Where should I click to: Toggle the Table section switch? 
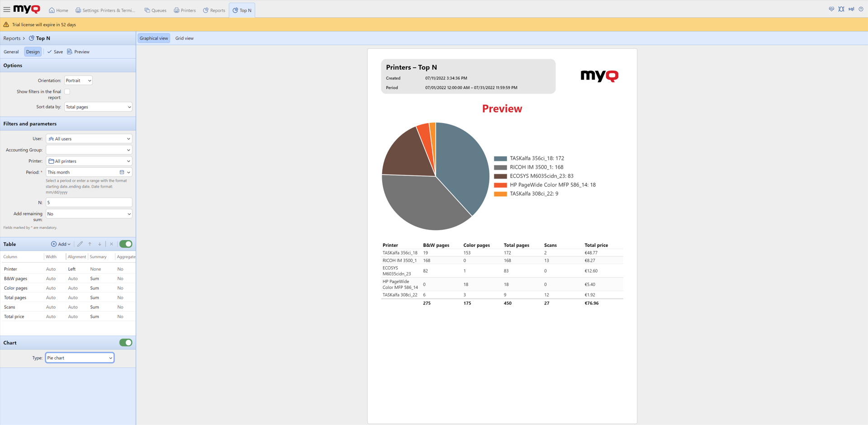coord(126,244)
